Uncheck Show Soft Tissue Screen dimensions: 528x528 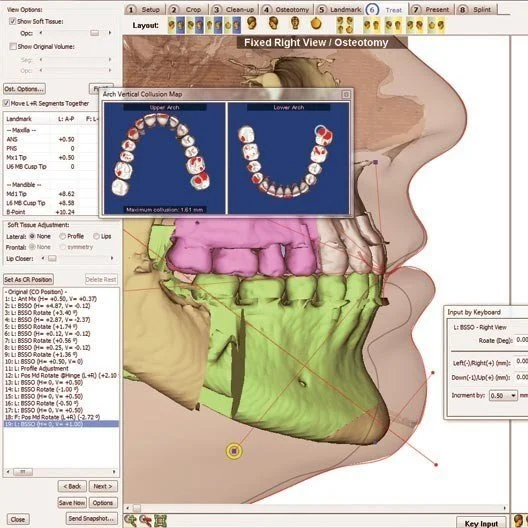[12, 21]
